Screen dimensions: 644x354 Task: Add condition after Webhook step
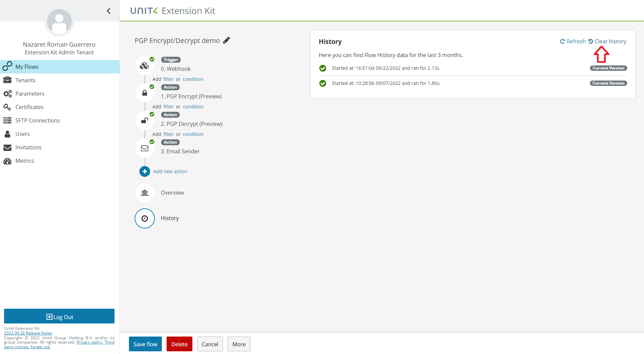click(x=193, y=79)
